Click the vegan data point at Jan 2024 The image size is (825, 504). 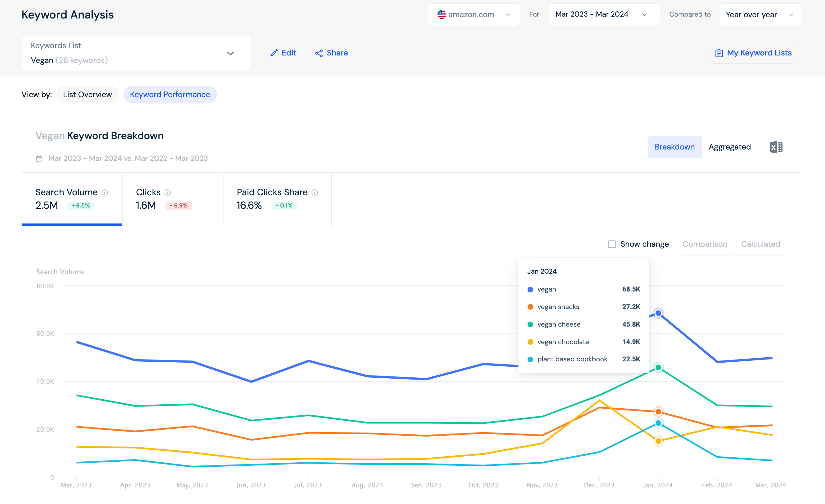[658, 313]
